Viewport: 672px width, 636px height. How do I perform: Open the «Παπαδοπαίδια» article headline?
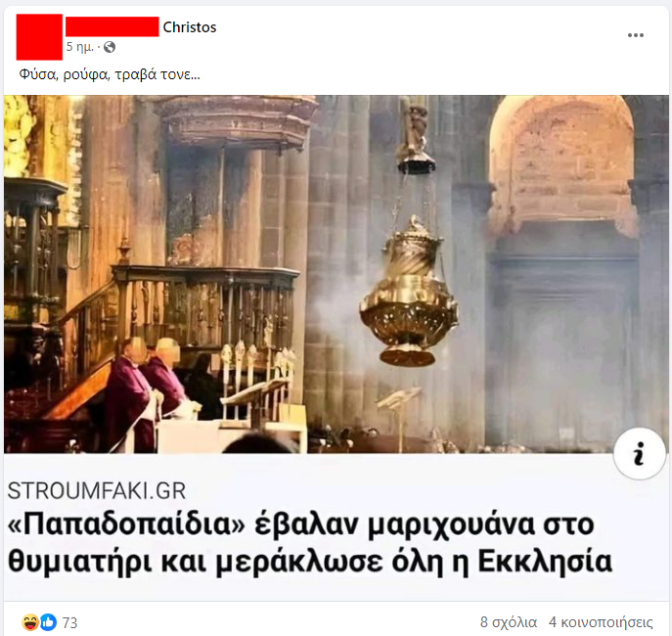click(x=310, y=543)
